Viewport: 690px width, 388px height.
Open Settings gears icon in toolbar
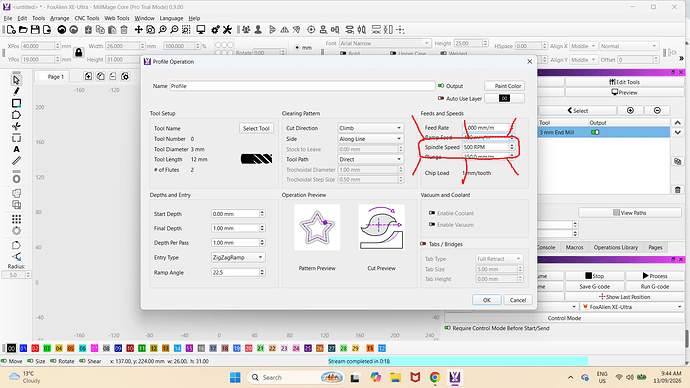pyautogui.click(x=215, y=29)
